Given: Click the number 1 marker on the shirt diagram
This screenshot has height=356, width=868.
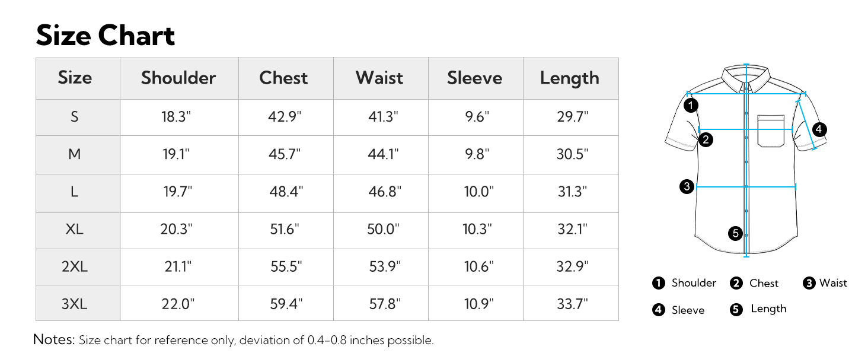Looking at the screenshot, I should click(x=691, y=106).
